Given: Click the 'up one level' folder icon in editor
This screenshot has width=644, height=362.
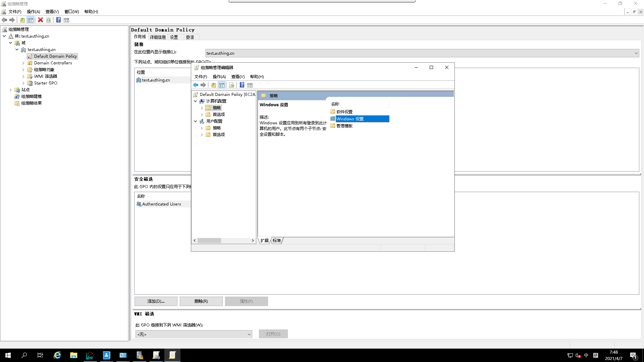Looking at the screenshot, I should point(214,85).
